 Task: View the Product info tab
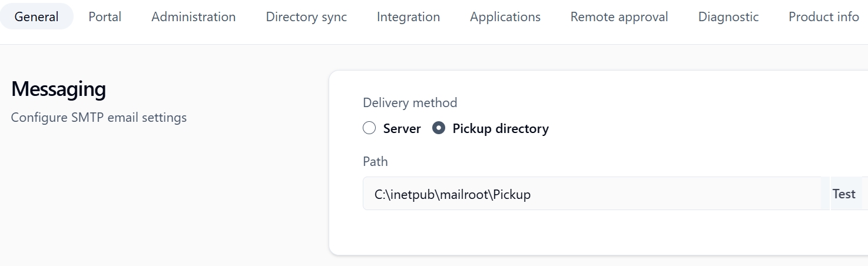pos(823,16)
